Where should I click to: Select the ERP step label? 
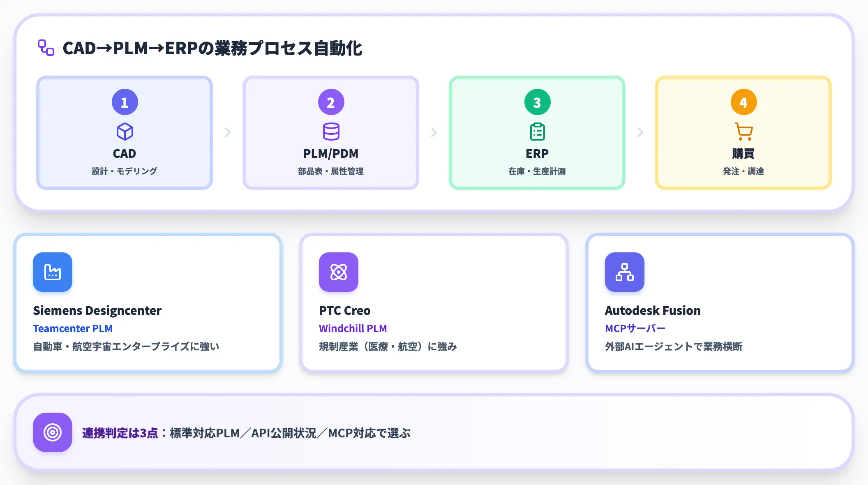(x=537, y=153)
